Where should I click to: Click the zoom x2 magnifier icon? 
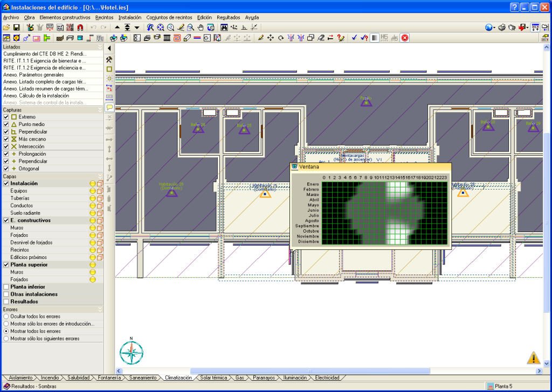tap(170, 27)
